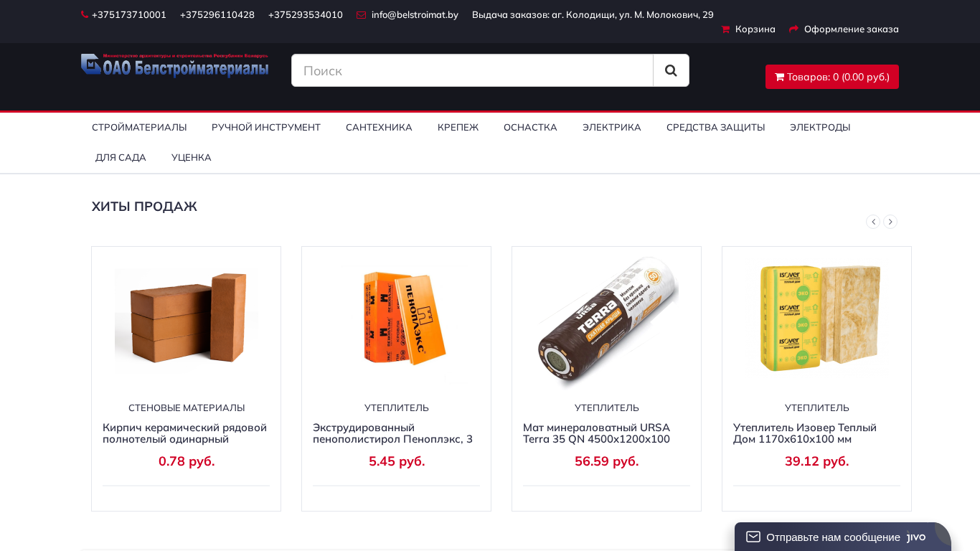Select the Уценка menu item
Viewport: 980px width, 551px height.
coord(192,157)
